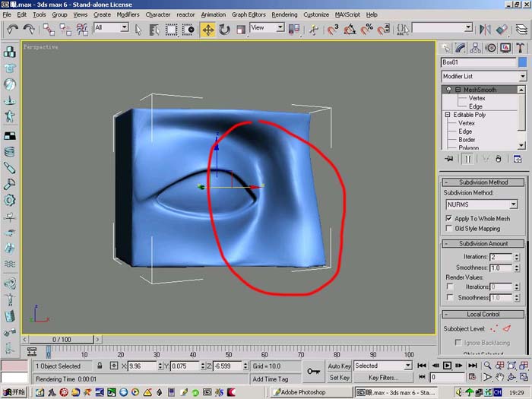
Task: Toggle the Percent Snap icon
Action: click(367, 30)
